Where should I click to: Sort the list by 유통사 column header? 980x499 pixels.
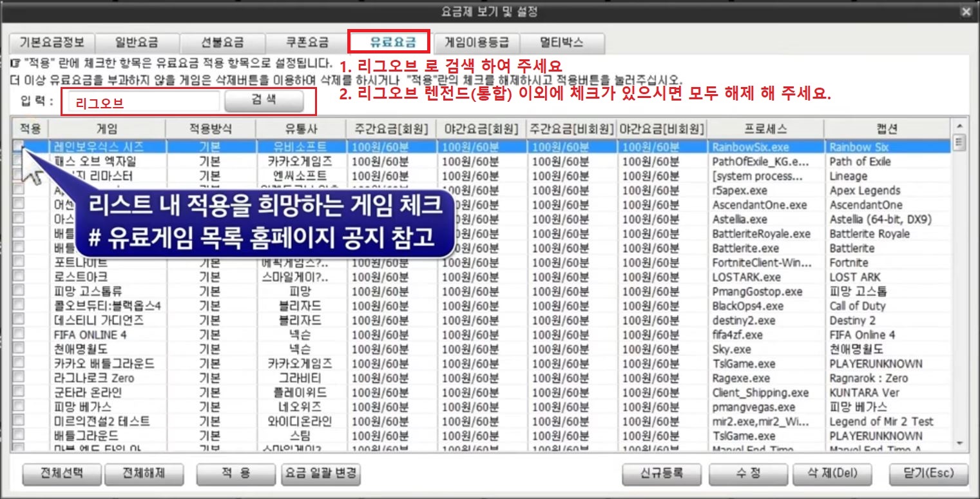(x=300, y=129)
